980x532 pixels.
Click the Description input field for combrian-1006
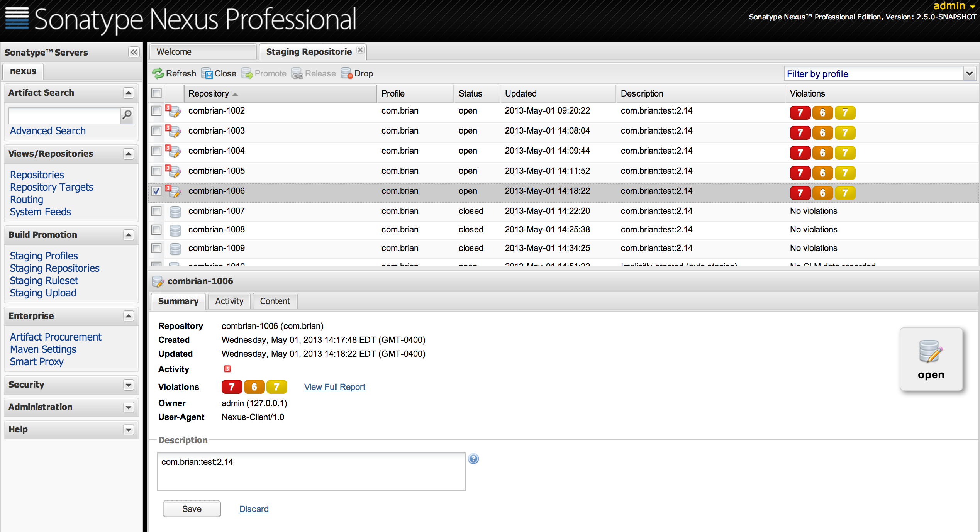(x=311, y=472)
